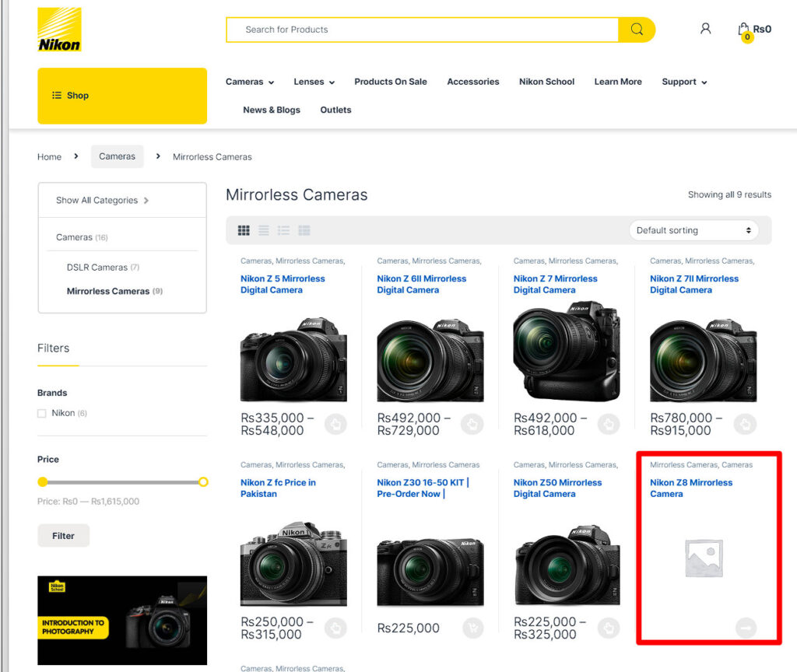This screenshot has height=672, width=797.
Task: Click the Nikon Z8 read more arrow icon
Action: [x=746, y=628]
